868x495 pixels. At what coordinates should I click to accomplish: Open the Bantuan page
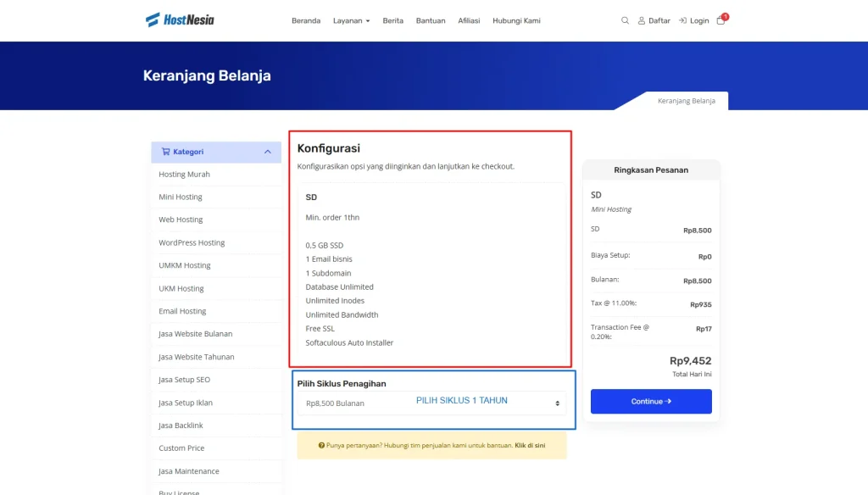(431, 20)
